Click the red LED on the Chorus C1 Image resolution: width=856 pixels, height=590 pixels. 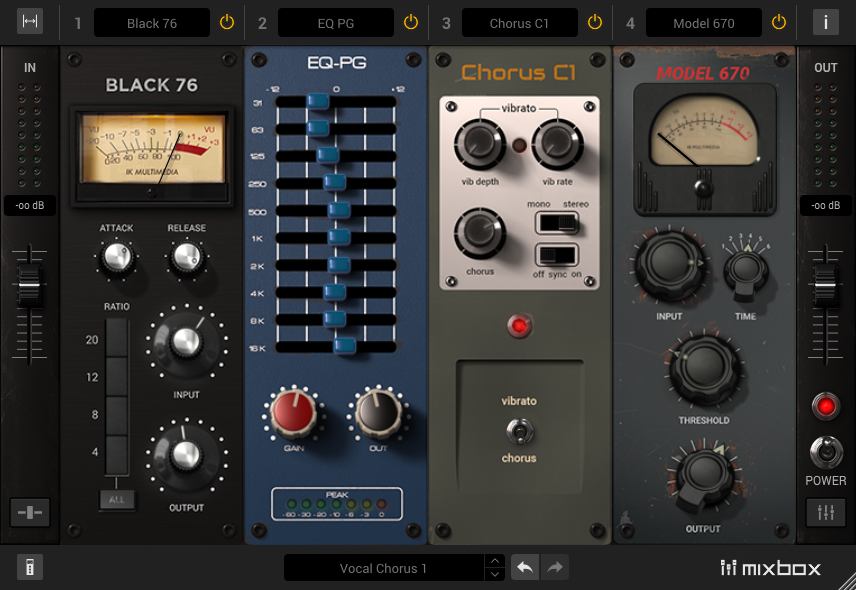519,326
